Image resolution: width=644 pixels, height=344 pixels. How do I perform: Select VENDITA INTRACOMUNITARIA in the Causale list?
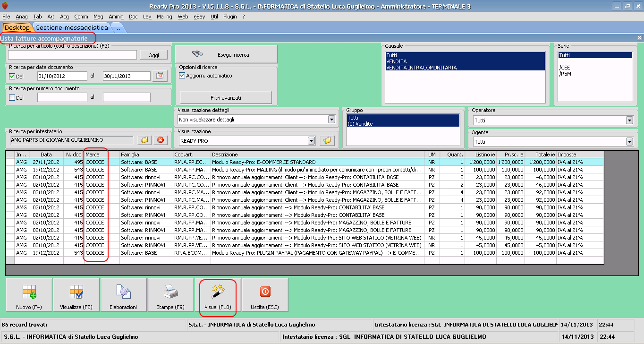tap(465, 68)
